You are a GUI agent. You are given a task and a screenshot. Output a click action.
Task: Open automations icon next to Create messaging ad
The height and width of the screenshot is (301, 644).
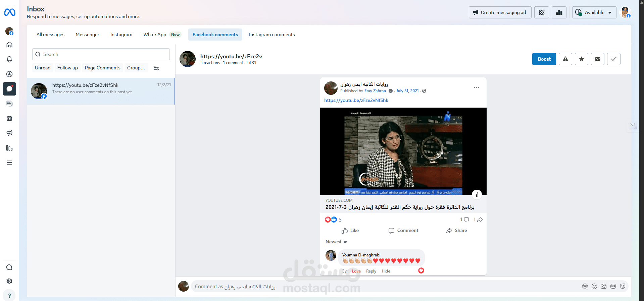point(542,12)
